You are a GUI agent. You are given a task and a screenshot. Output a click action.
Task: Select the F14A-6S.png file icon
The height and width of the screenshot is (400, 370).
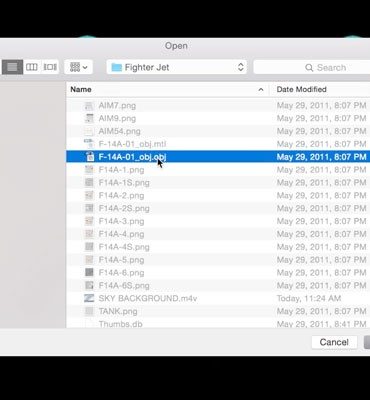(x=89, y=285)
